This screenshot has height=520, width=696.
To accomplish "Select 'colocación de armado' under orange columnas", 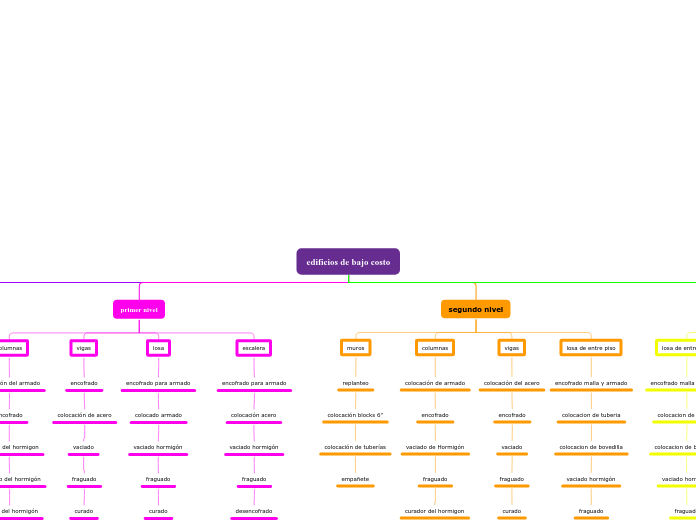I will 435,383.
